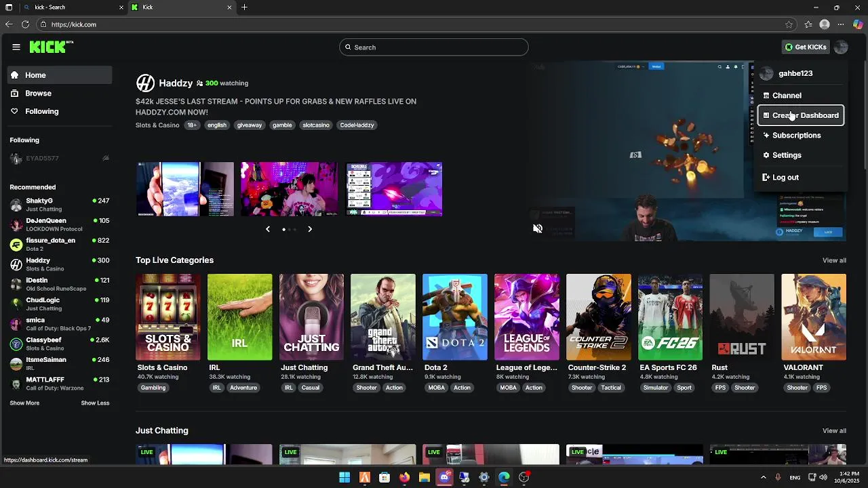The width and height of the screenshot is (868, 488).
Task: Click the KICK logo
Action: (x=51, y=47)
